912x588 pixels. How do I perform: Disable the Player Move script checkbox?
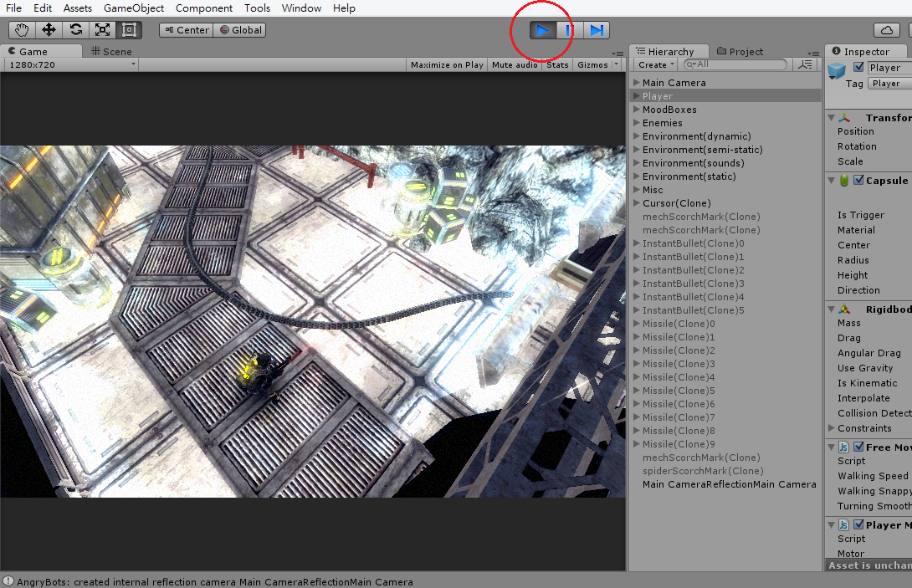pyautogui.click(x=858, y=525)
